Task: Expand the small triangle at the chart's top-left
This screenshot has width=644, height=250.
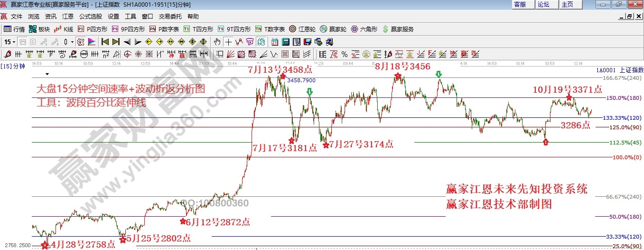Action: (x=47, y=75)
